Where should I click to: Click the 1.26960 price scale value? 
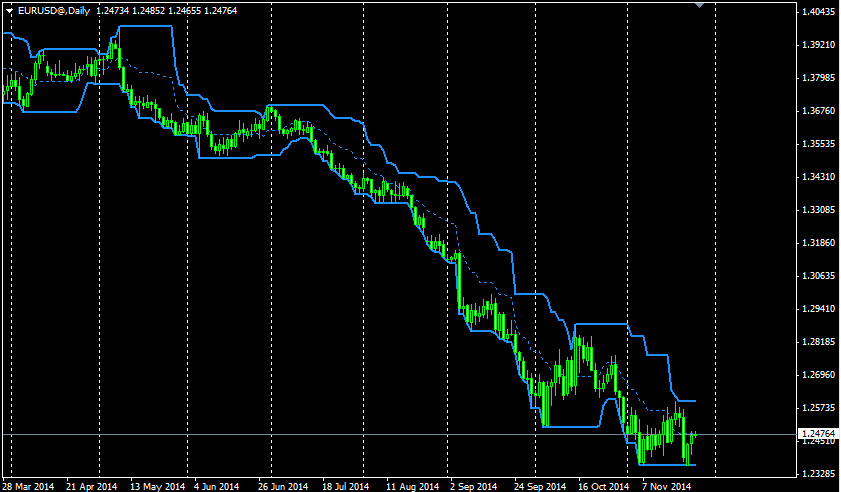pos(818,374)
